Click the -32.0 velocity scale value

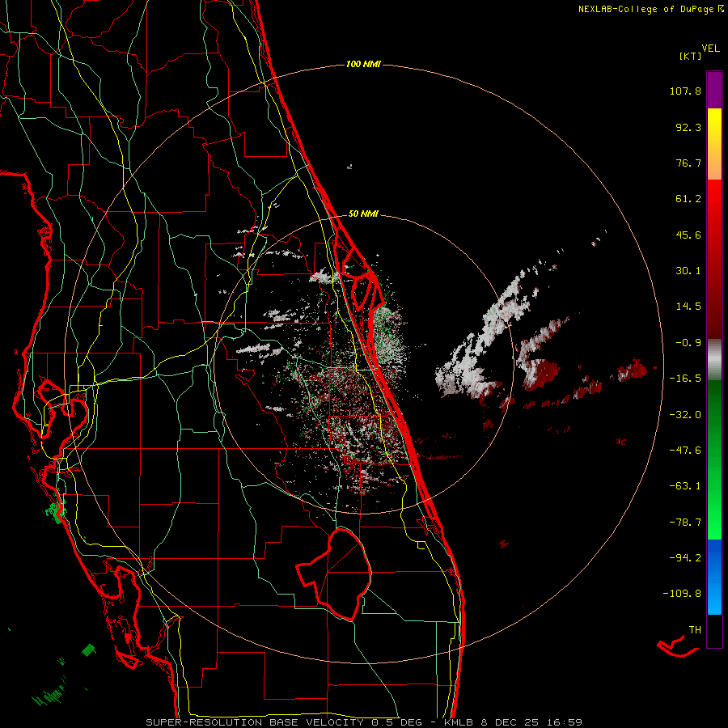[x=685, y=415]
